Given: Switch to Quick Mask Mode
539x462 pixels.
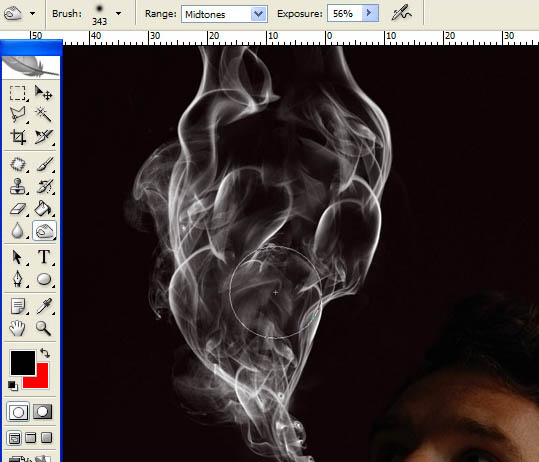Looking at the screenshot, I should tap(43, 411).
